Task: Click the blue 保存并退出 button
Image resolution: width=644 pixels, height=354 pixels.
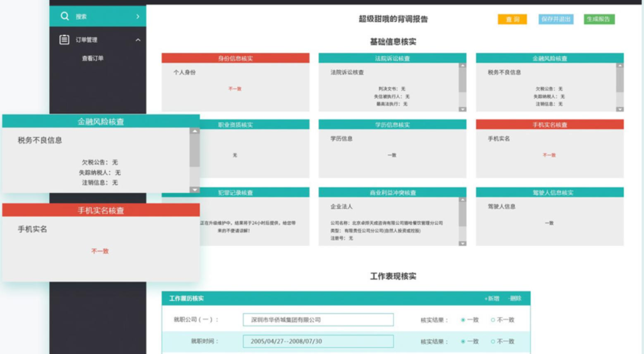Action: tap(555, 19)
